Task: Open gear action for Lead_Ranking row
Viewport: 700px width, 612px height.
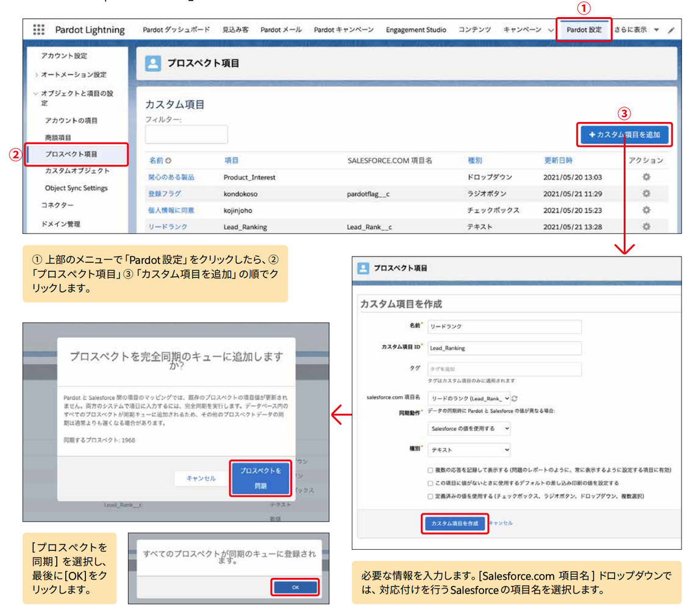Action: [646, 227]
